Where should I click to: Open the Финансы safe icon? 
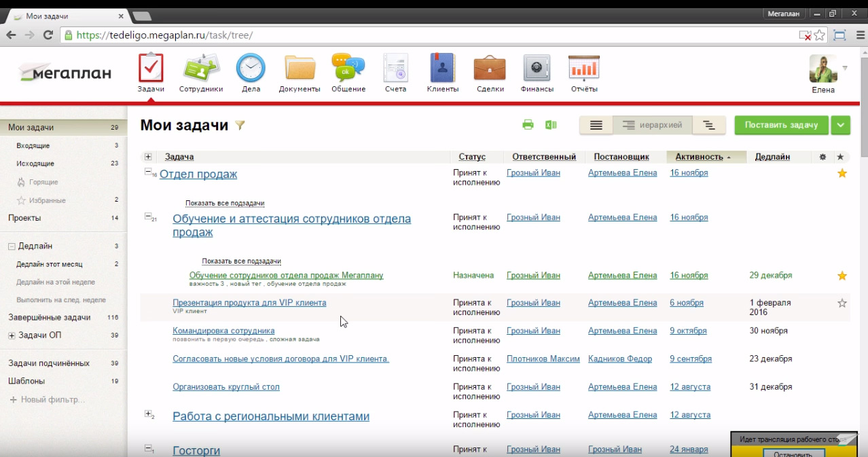[x=537, y=69]
